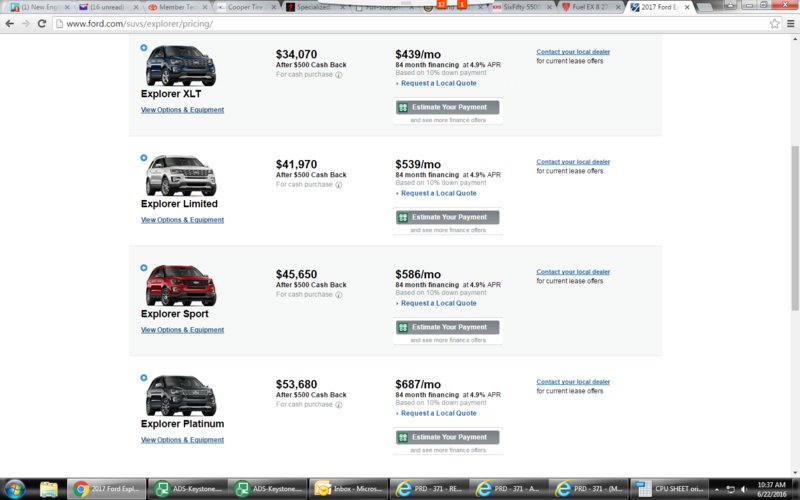Viewport: 800px width, 500px height.
Task: Click the blue Explorer XLT vehicle image
Action: tap(181, 66)
